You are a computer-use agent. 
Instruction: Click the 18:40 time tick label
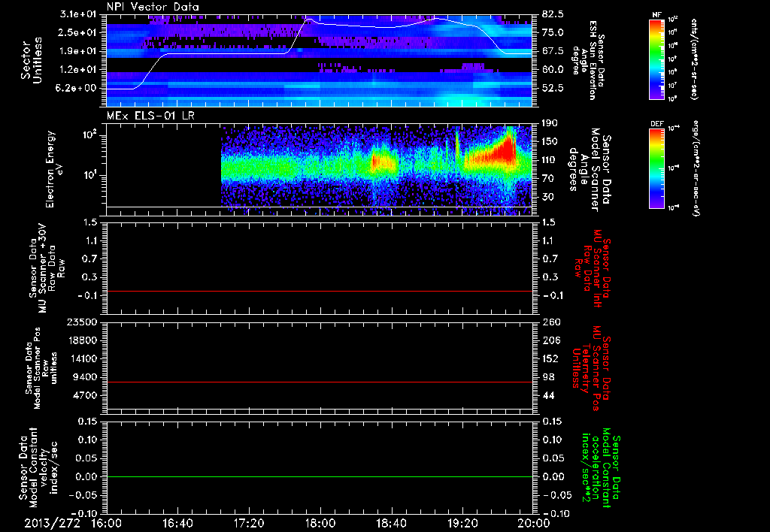pyautogui.click(x=391, y=523)
